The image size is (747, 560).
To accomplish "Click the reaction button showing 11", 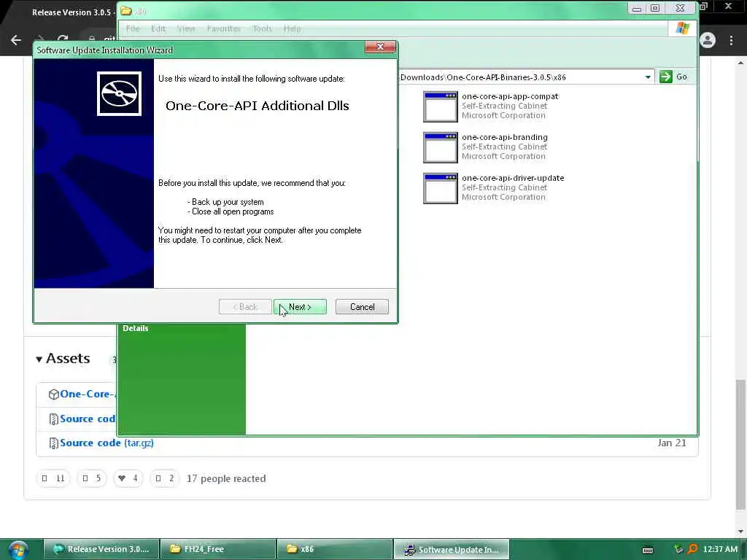I will point(53,478).
